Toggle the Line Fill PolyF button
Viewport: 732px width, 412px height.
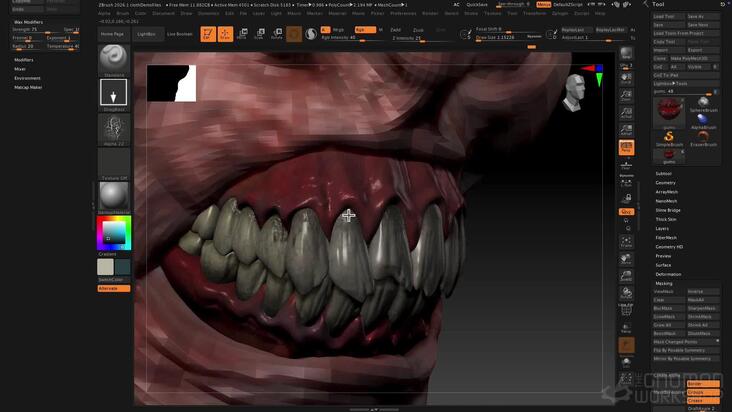coord(626,310)
